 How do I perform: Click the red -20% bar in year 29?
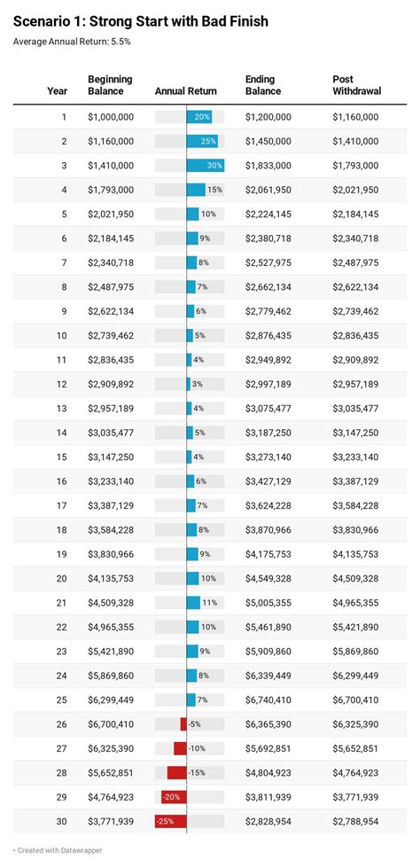point(174,797)
